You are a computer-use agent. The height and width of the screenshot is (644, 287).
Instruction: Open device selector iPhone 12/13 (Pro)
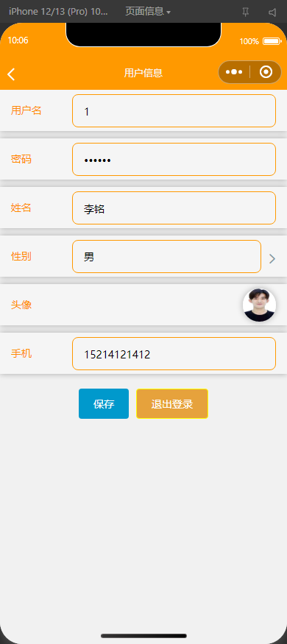click(x=58, y=12)
